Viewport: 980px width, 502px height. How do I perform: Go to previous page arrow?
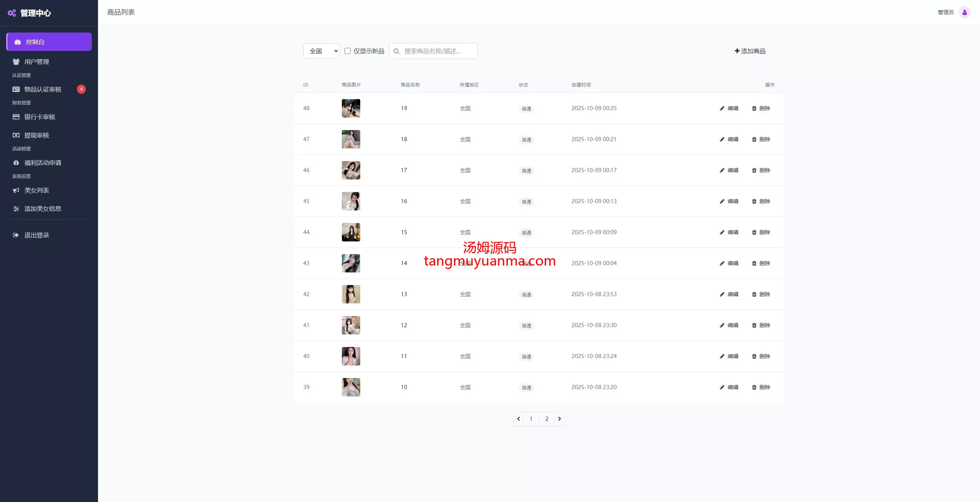pyautogui.click(x=519, y=419)
